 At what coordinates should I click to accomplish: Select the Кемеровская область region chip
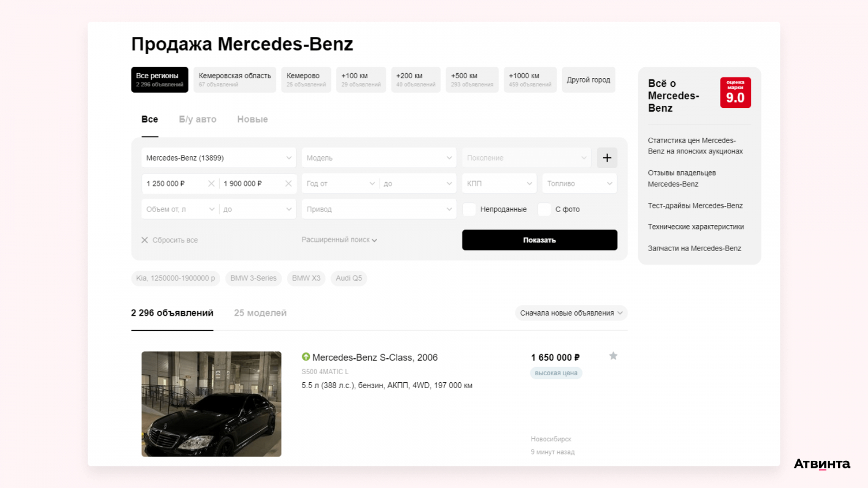tap(234, 80)
